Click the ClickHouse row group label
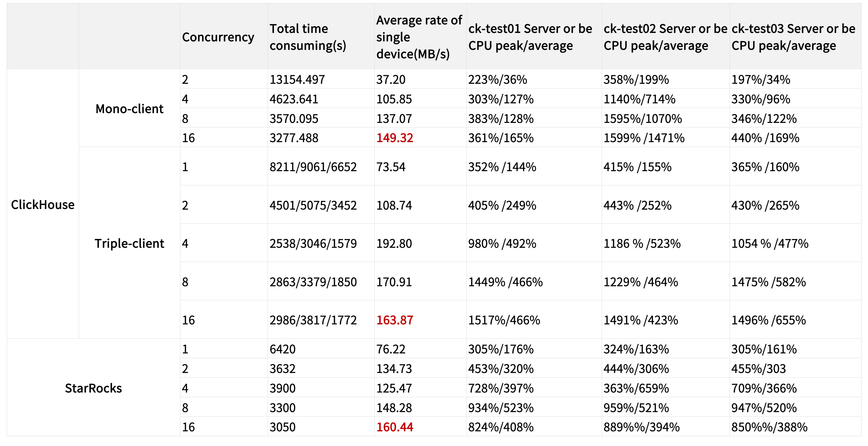Viewport: 868px width, 446px height. (x=43, y=204)
